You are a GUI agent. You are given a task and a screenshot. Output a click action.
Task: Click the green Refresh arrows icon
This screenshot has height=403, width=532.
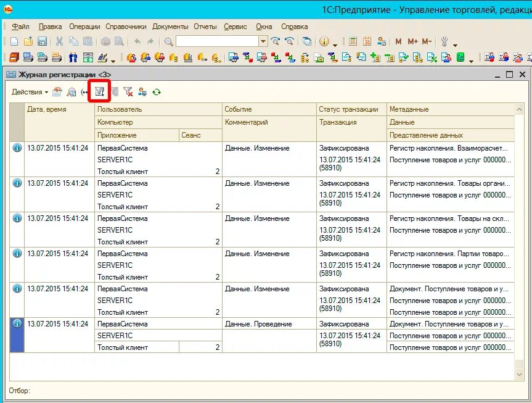tap(157, 92)
